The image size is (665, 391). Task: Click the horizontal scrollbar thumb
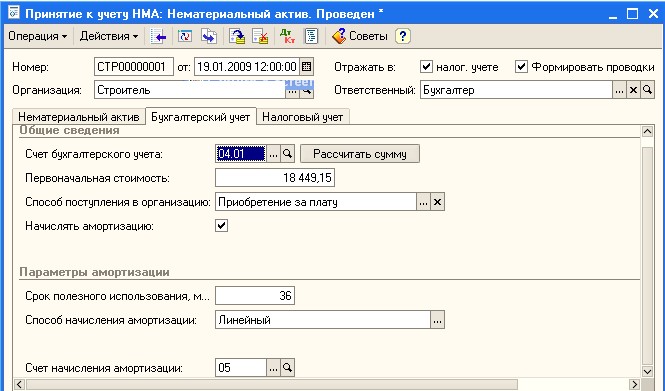coord(271,385)
